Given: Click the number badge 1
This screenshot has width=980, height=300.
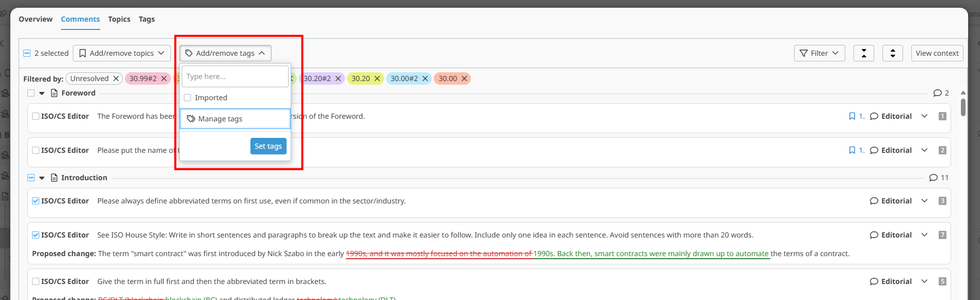Looking at the screenshot, I should pyautogui.click(x=942, y=116).
